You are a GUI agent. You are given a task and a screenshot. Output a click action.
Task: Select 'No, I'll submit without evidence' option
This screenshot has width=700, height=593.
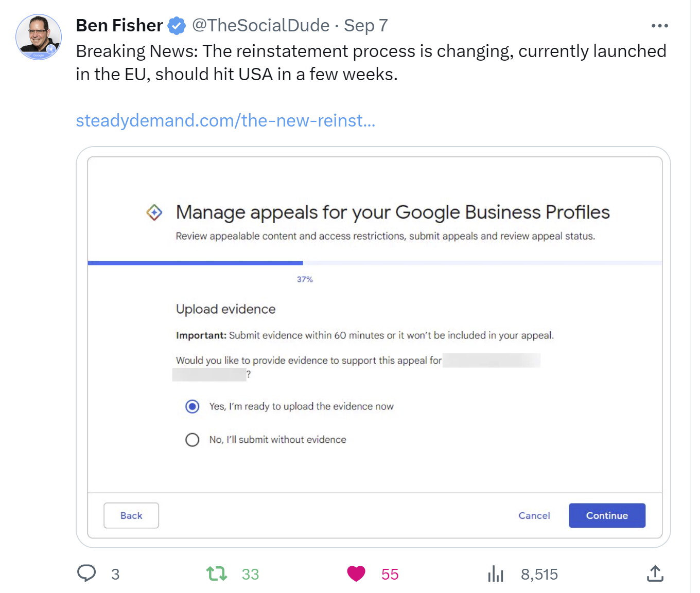click(192, 440)
